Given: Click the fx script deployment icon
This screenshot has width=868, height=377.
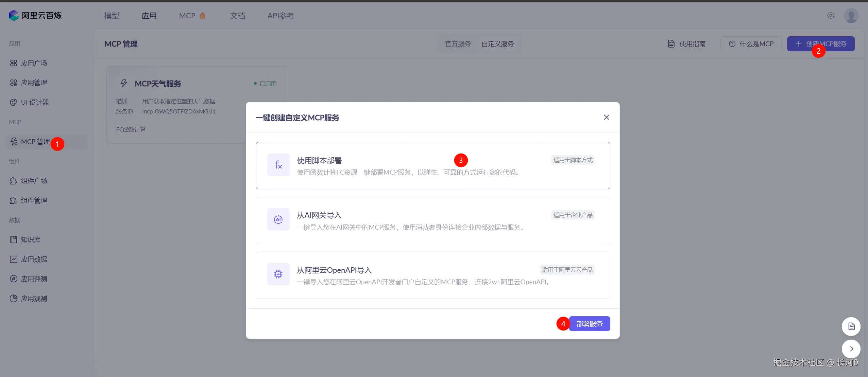Looking at the screenshot, I should coord(278,165).
